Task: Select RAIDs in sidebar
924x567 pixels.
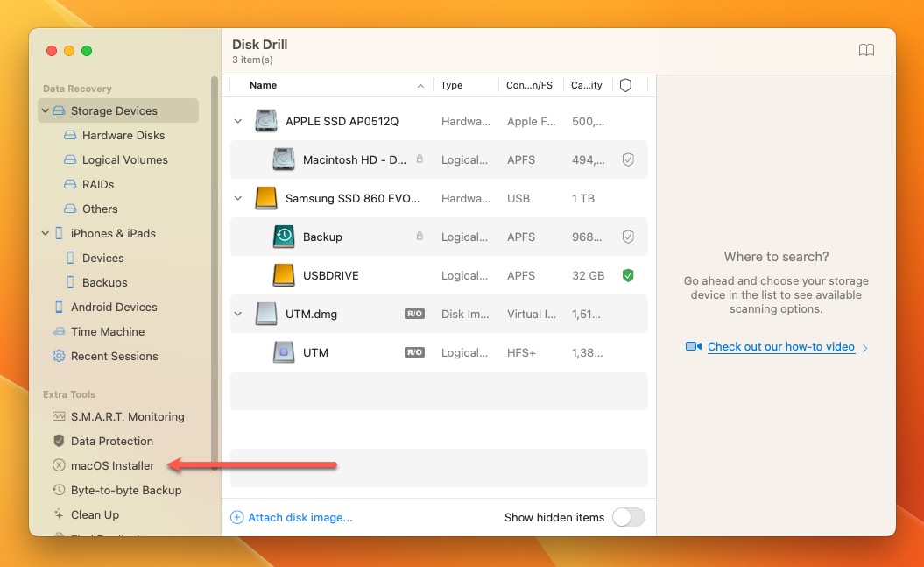Action: (x=98, y=185)
